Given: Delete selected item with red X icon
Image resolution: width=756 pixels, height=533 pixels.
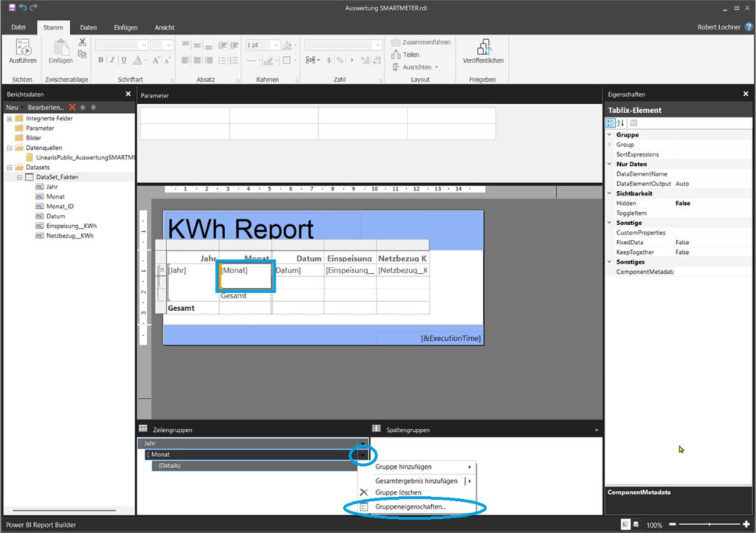Looking at the screenshot, I should [x=72, y=107].
